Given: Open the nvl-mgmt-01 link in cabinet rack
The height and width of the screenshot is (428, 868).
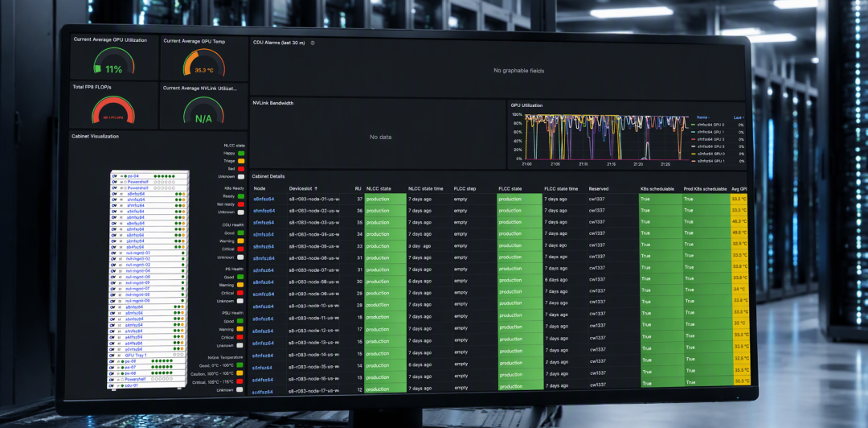Looking at the screenshot, I should tap(138, 253).
